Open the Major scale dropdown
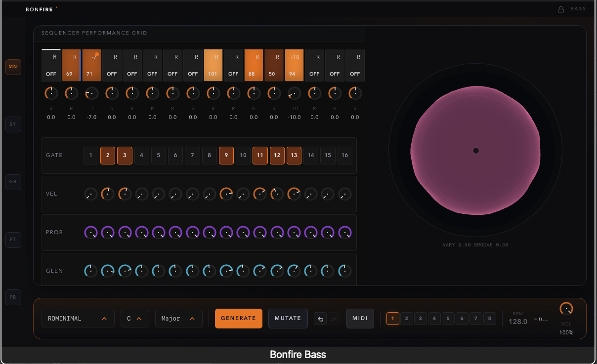 [178, 319]
